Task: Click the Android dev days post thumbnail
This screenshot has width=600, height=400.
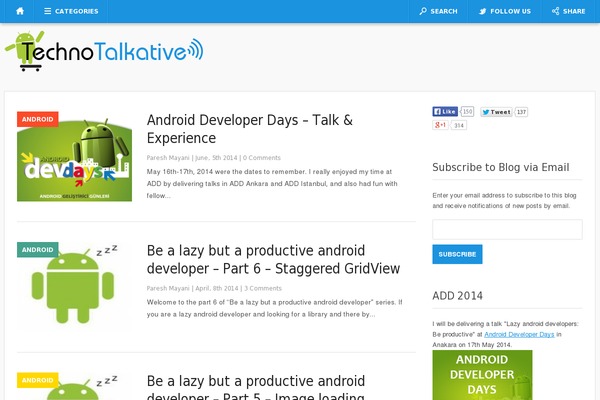Action: coord(74,157)
